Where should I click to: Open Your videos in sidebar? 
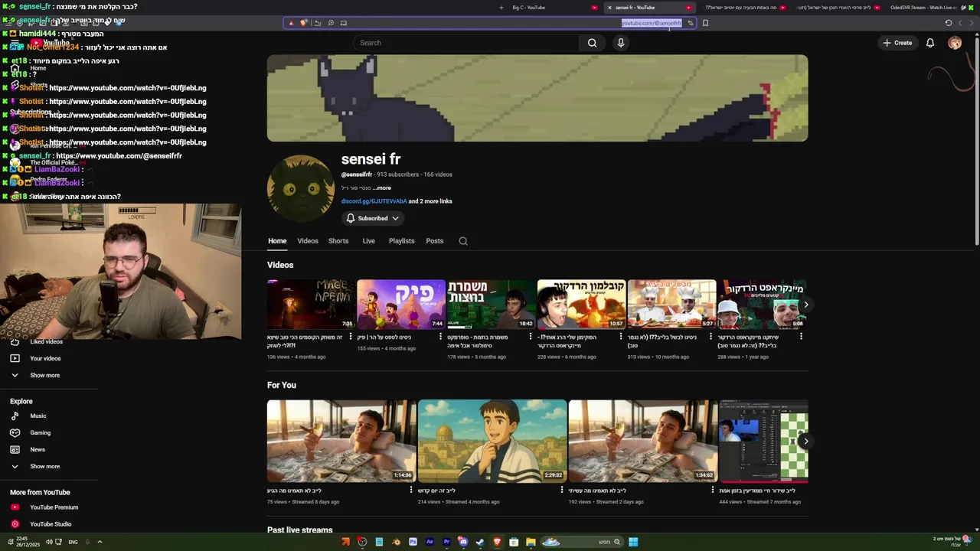click(x=45, y=359)
